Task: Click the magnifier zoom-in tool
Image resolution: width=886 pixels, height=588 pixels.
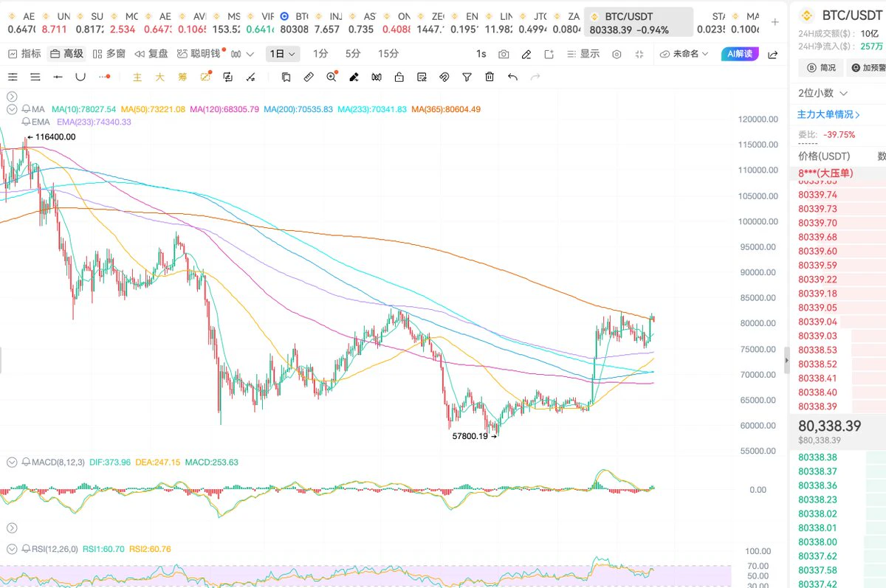Action: tap(332, 77)
